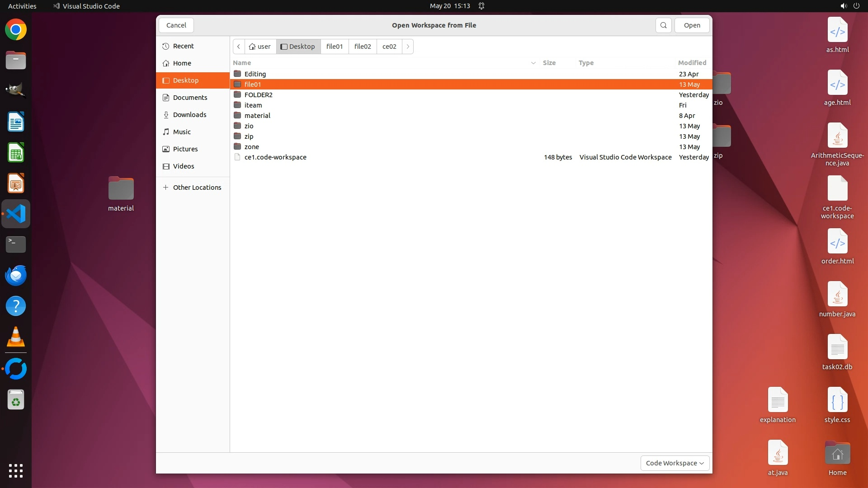Image resolution: width=868 pixels, height=488 pixels.
Task: Expand the Code Workspace file filter dropdown
Action: coord(675,463)
